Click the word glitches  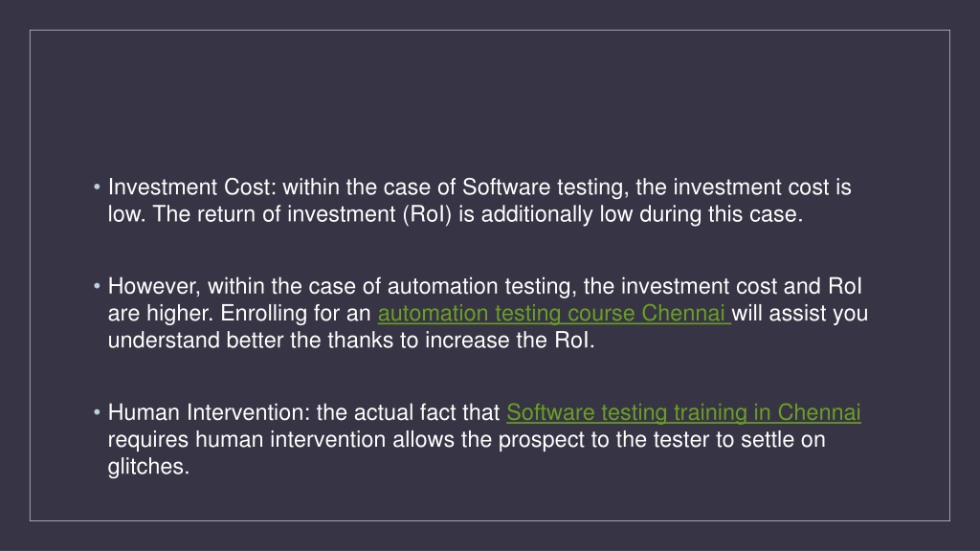(x=148, y=466)
